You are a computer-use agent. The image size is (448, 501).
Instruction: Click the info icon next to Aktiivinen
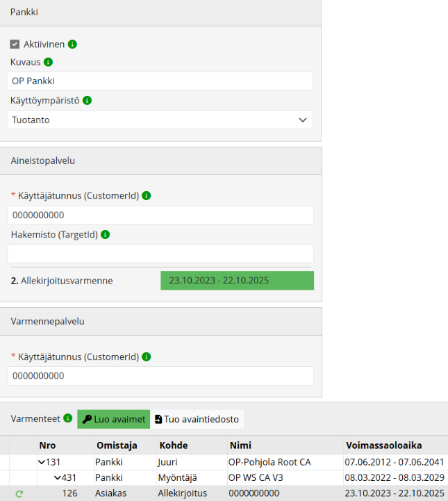pyautogui.click(x=72, y=44)
